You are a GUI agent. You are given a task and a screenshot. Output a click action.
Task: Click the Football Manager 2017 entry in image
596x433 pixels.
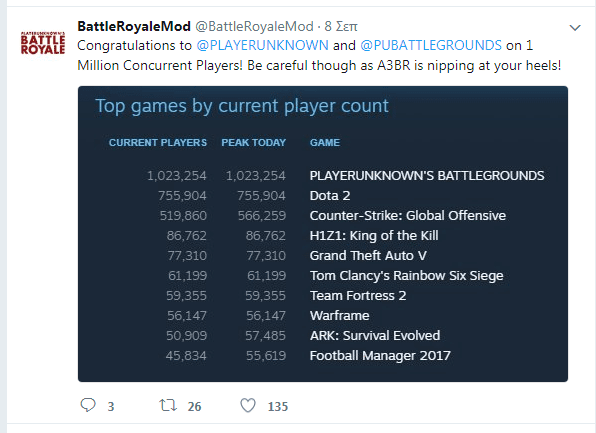pos(380,355)
